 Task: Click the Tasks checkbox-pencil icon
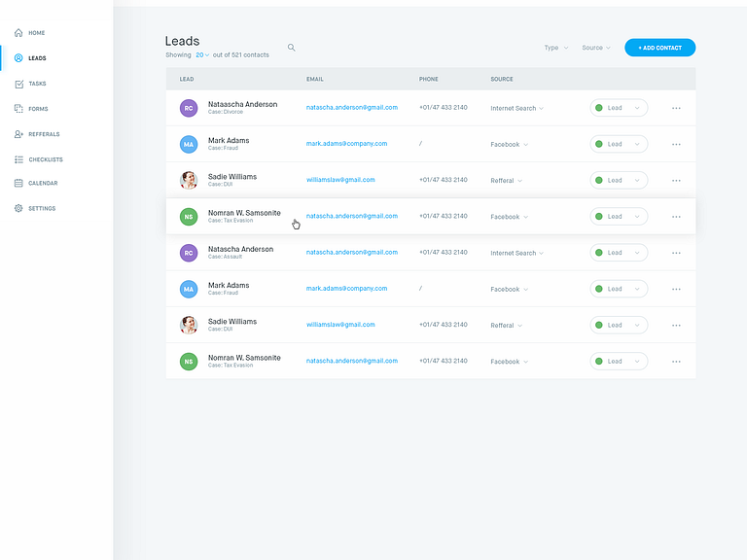tap(18, 84)
